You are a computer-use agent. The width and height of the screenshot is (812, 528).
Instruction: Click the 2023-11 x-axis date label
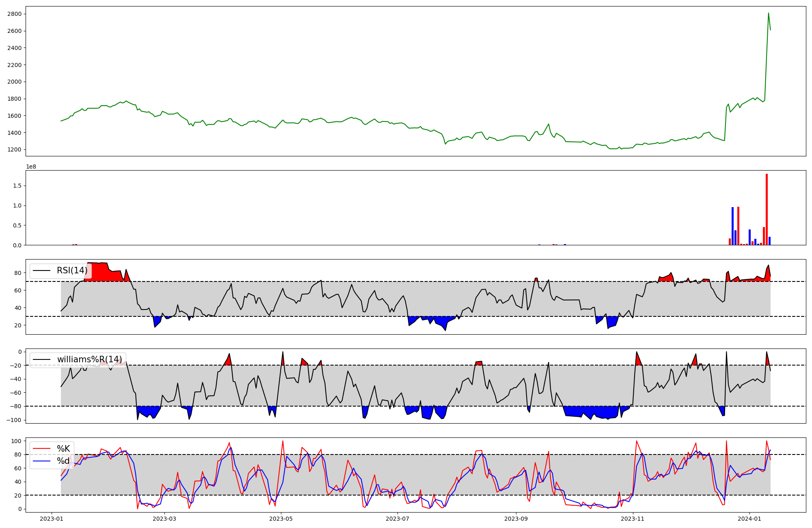[633, 519]
